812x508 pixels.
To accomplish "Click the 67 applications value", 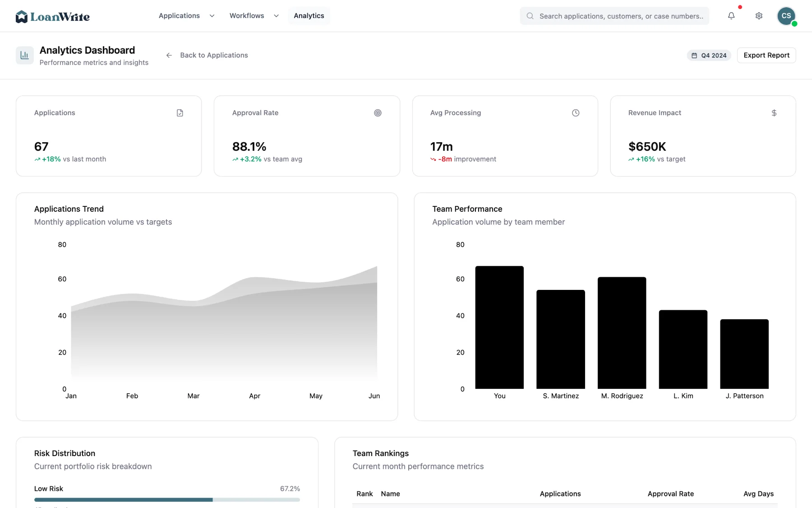I will 42,147.
